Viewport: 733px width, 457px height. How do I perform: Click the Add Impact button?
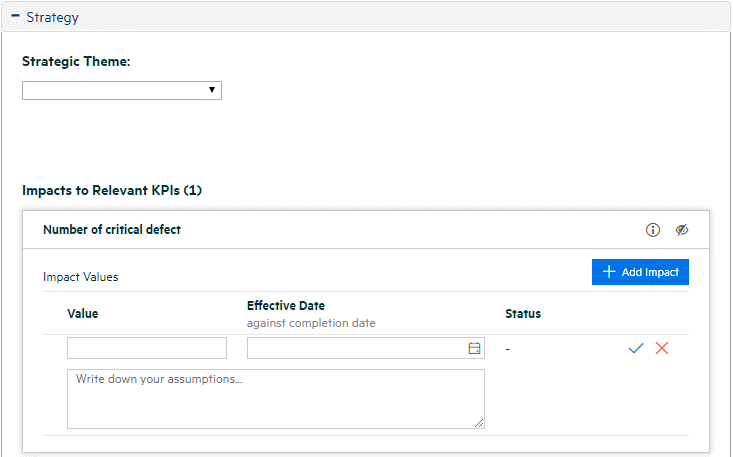[640, 272]
